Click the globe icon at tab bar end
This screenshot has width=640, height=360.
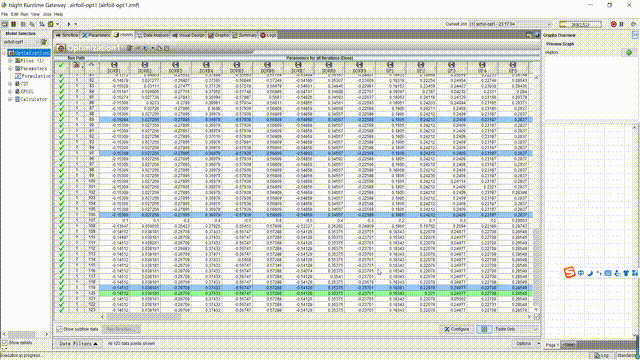click(537, 35)
